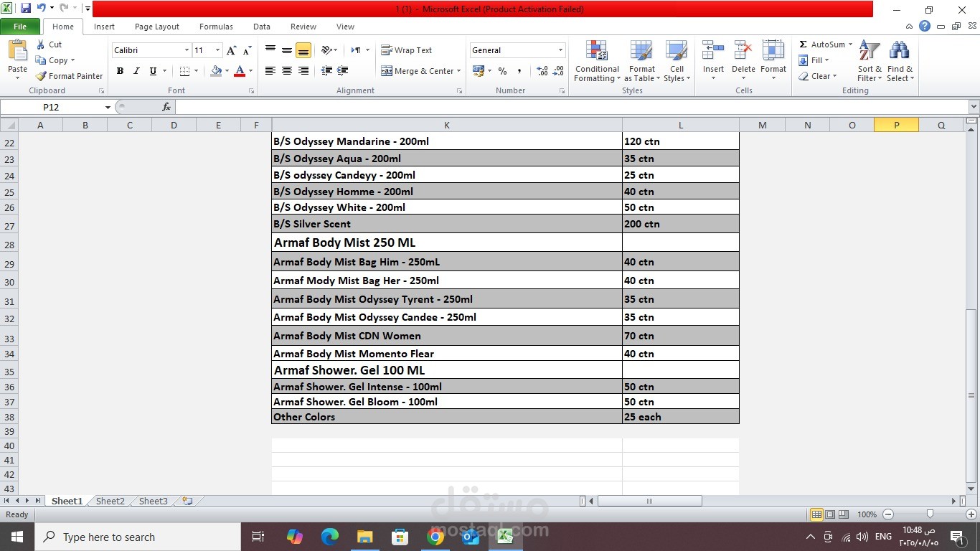Expand the font name dropdown

click(187, 50)
